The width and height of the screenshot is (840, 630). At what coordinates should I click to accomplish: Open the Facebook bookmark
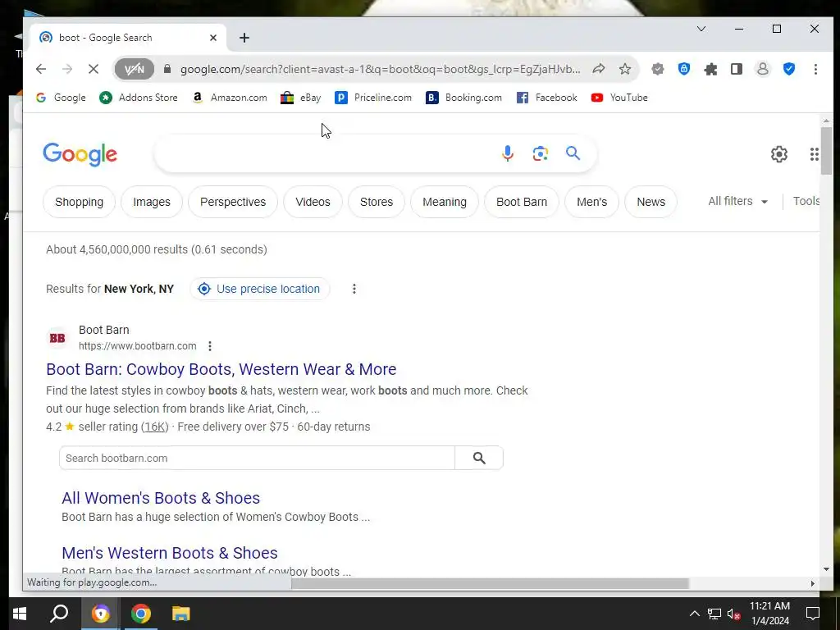[x=546, y=98]
